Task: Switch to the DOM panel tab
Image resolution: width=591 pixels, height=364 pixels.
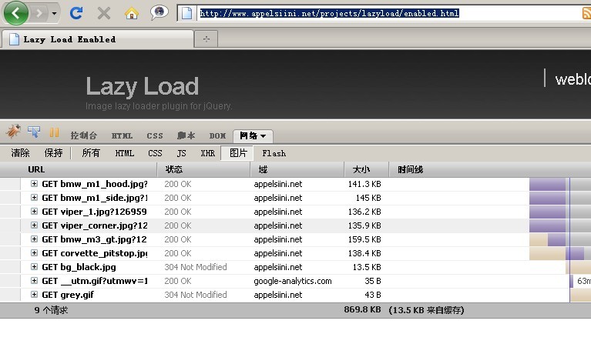Action: click(x=217, y=135)
